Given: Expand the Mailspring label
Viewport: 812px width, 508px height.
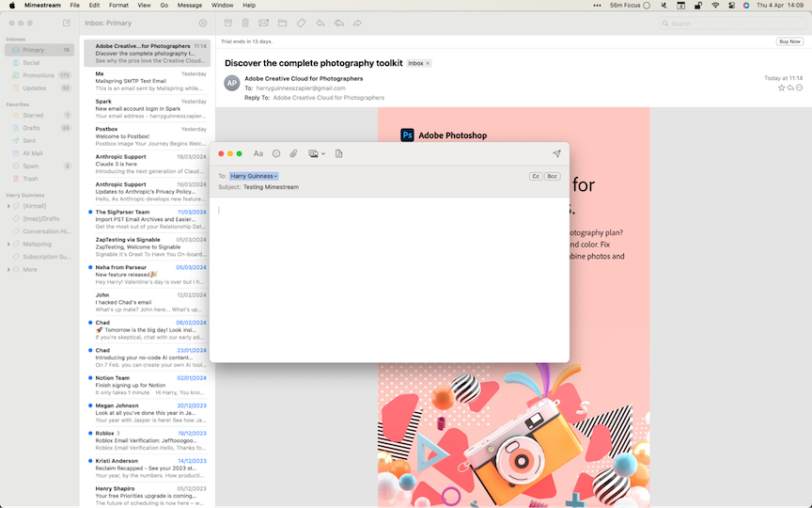Looking at the screenshot, I should 8,245.
